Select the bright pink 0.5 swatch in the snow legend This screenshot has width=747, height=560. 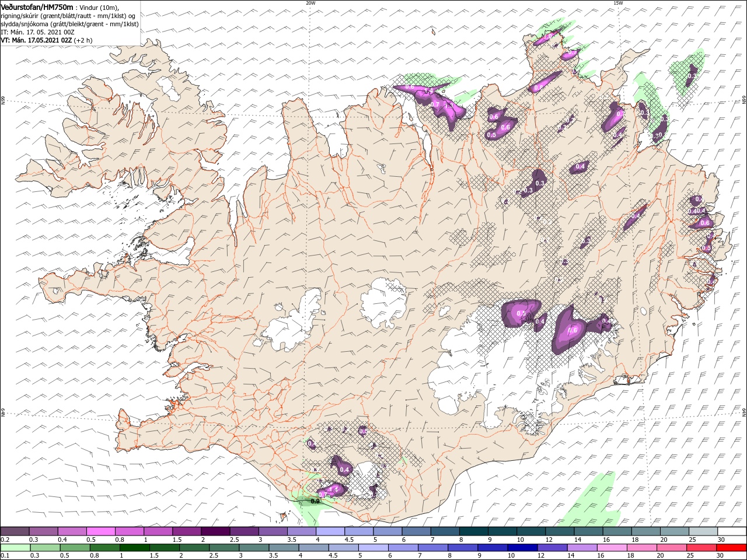pyautogui.click(x=100, y=531)
